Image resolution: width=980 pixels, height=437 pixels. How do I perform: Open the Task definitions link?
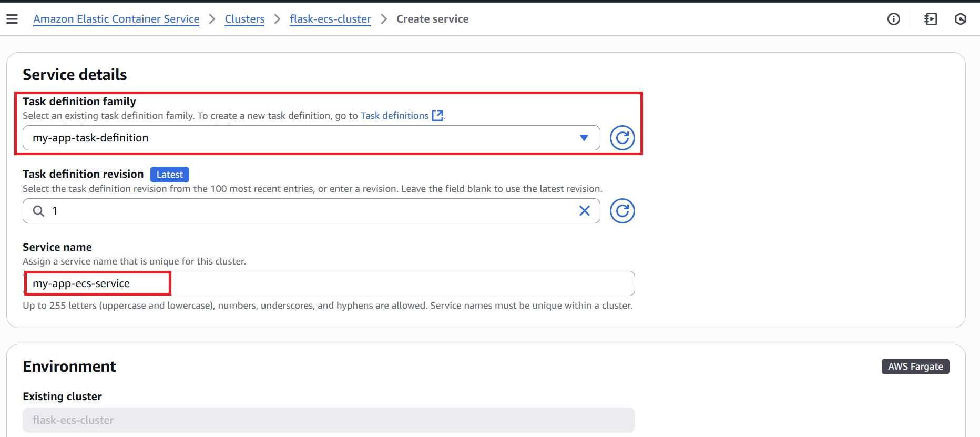click(394, 116)
